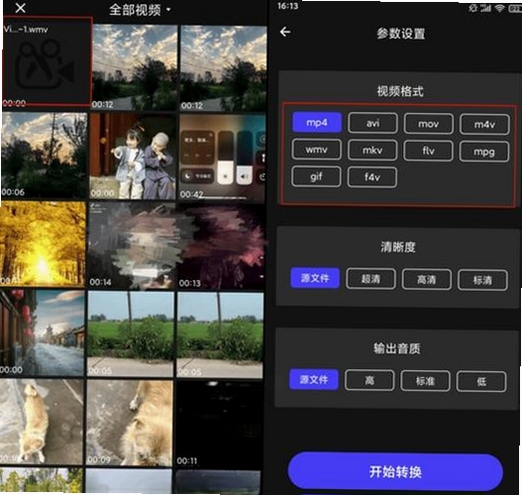The height and width of the screenshot is (495, 522).
Task: Tap the cellular signal icon
Action: [486, 7]
